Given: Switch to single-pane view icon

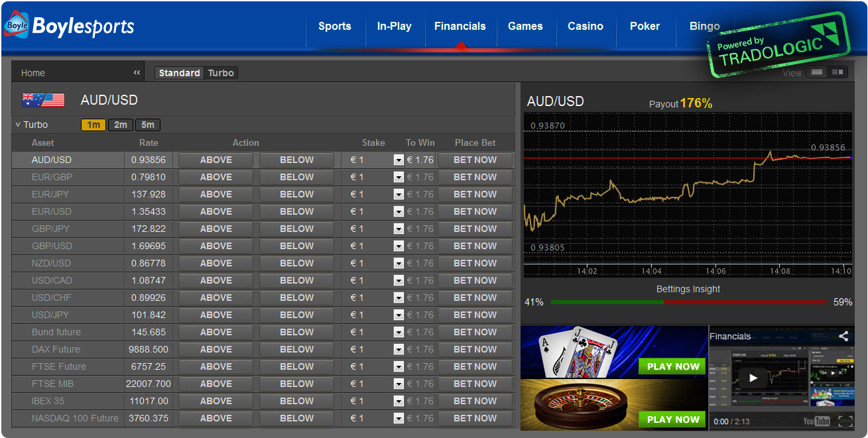Looking at the screenshot, I should point(817,72).
